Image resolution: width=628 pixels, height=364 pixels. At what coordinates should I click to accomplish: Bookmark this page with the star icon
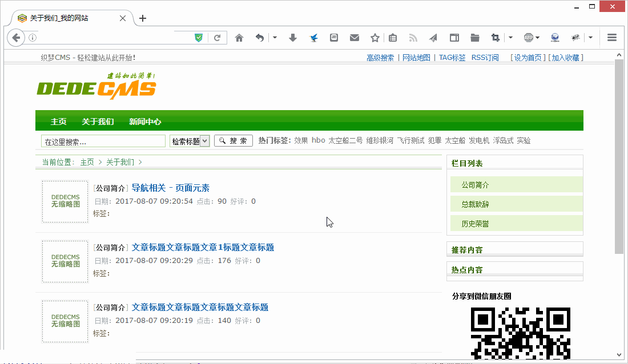pyautogui.click(x=375, y=38)
